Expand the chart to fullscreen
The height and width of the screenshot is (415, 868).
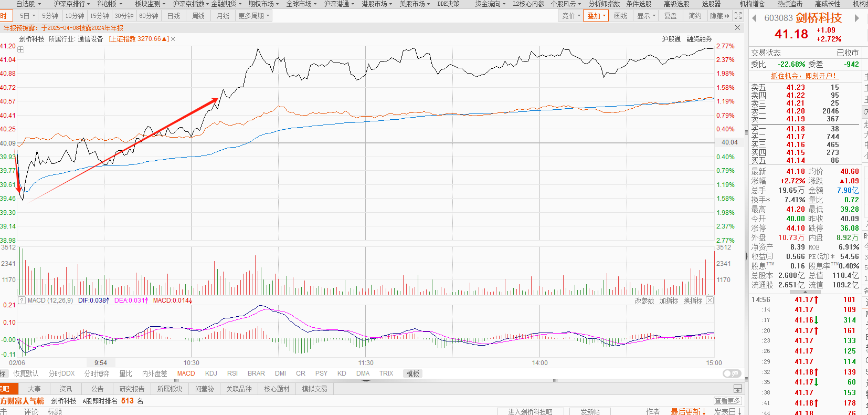(738, 16)
